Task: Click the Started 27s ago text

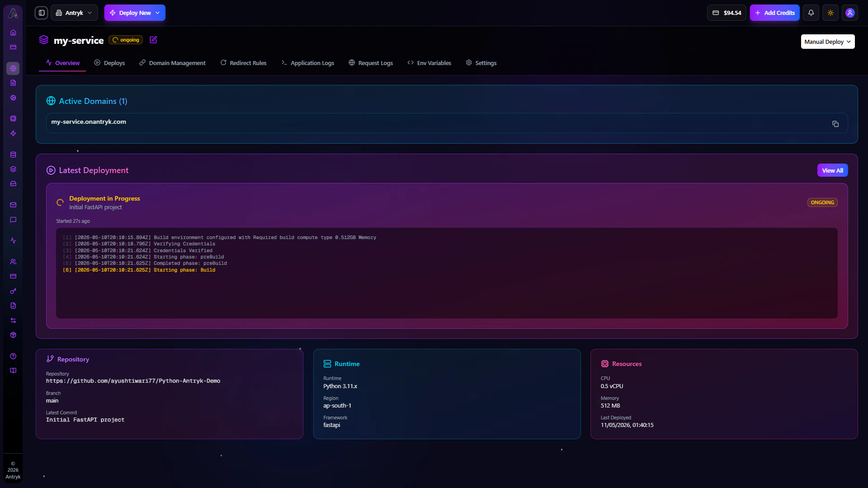Action: [73, 221]
